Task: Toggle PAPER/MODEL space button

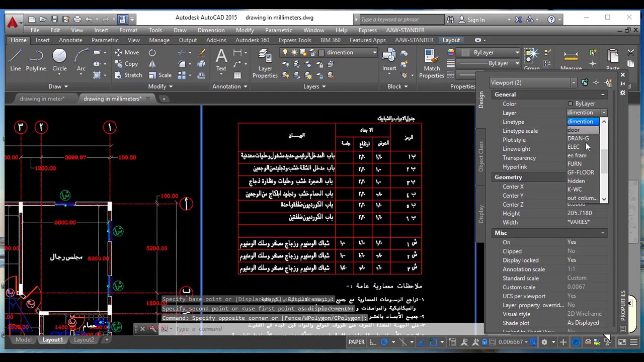Action: pyautogui.click(x=356, y=342)
